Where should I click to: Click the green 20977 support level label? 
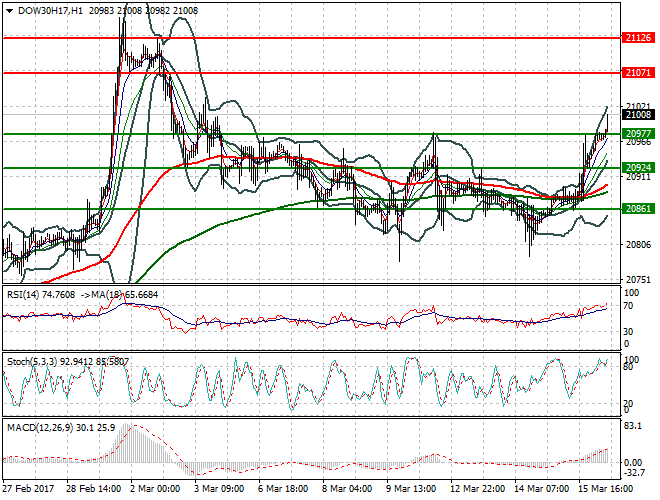638,134
